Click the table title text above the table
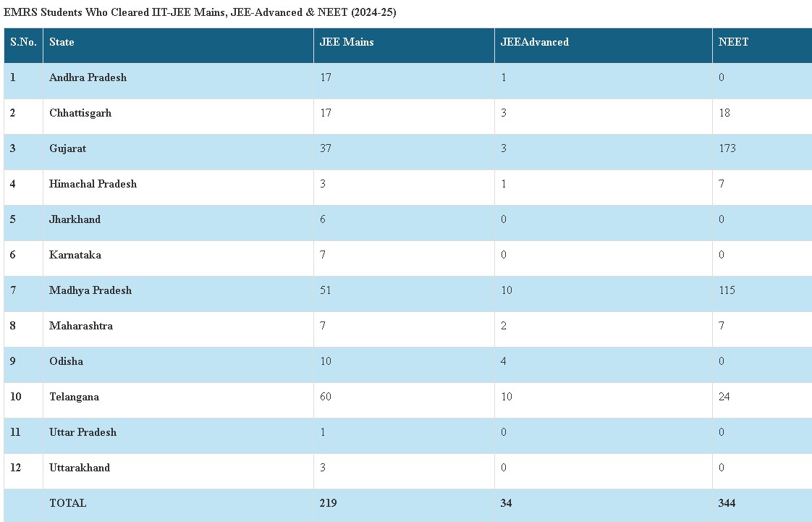Viewport: 812px width, 522px height. (x=200, y=12)
